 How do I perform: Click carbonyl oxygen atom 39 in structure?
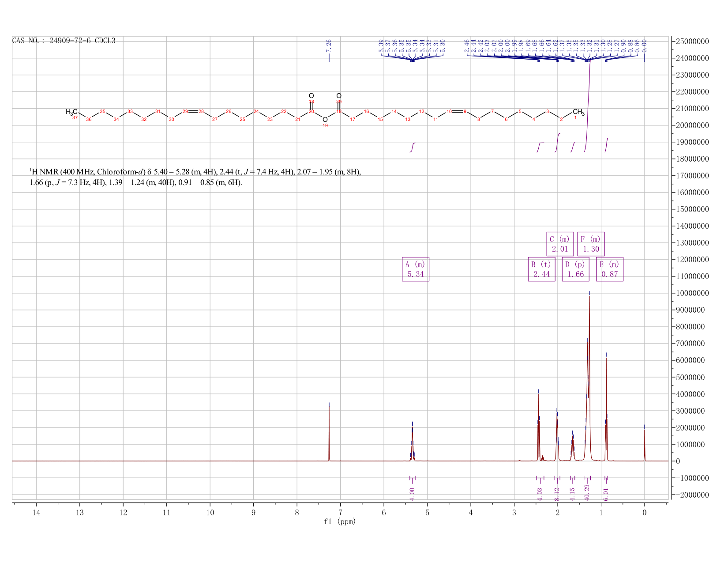339,96
